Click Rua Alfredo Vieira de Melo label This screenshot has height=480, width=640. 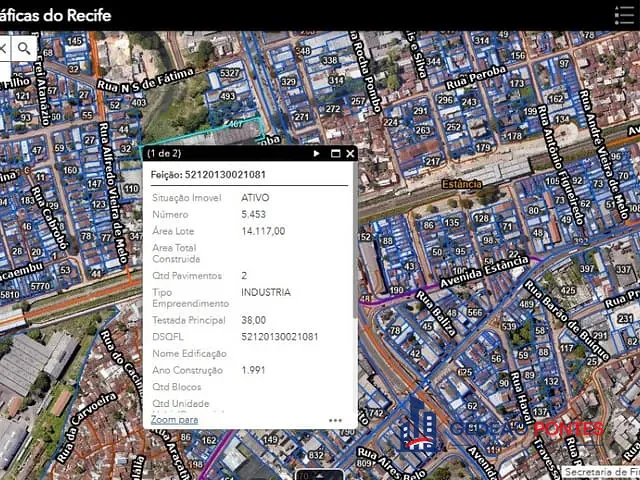pos(114,192)
